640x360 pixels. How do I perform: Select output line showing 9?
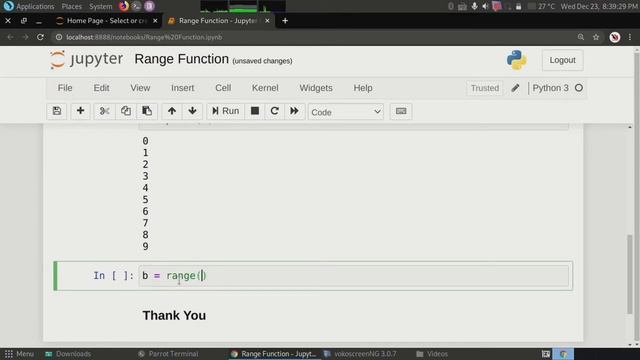(x=145, y=247)
